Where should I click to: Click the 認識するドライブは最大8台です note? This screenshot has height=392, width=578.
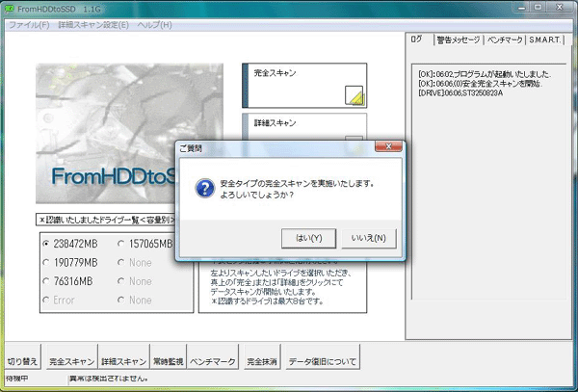click(267, 301)
